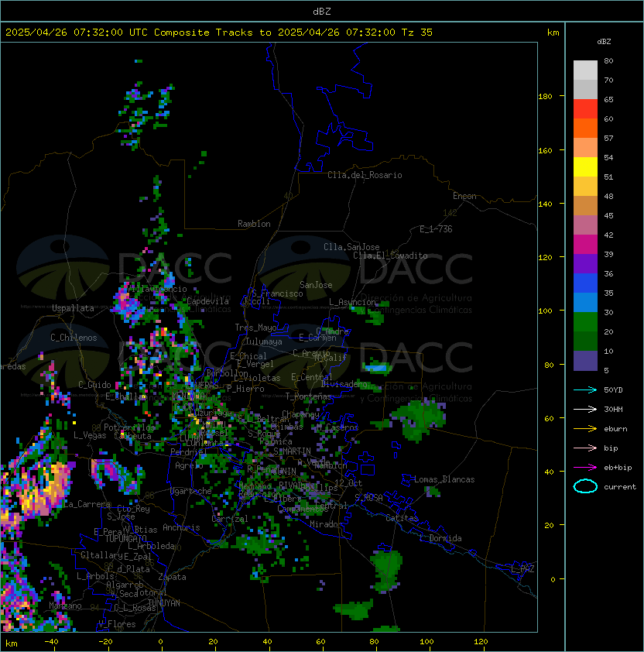Click the 'Zapata' map label
This screenshot has height=652, width=644.
pyautogui.click(x=172, y=577)
